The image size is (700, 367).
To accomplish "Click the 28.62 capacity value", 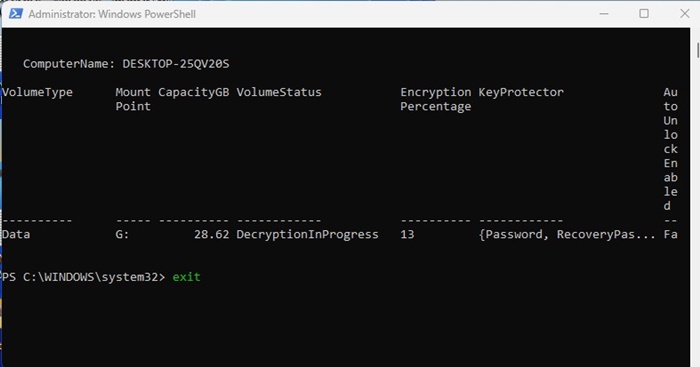I will click(x=212, y=234).
